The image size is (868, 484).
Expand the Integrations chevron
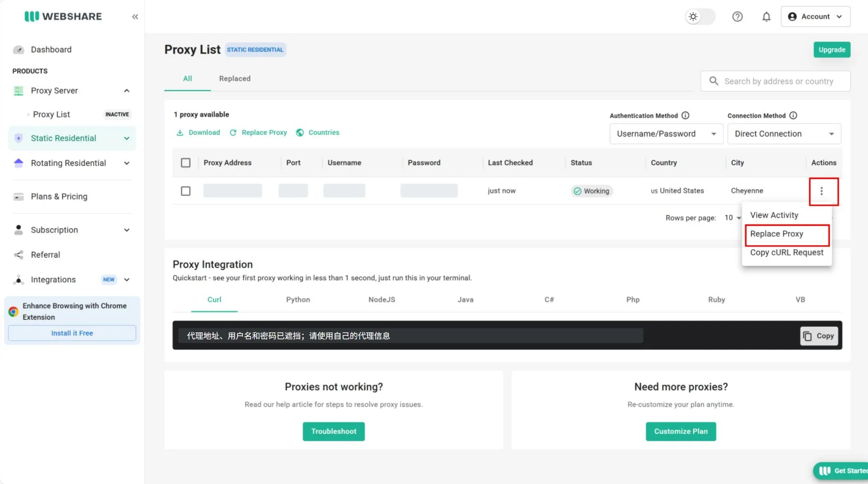pos(127,279)
